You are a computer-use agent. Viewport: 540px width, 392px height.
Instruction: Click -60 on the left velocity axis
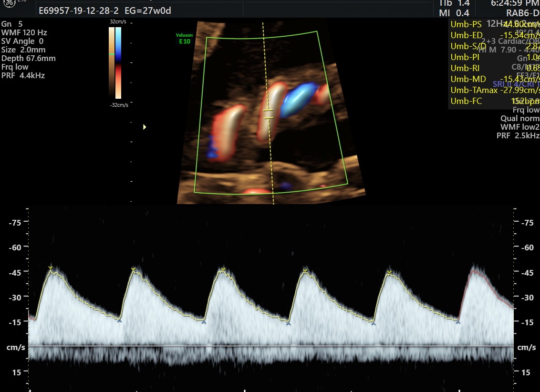(x=15, y=248)
